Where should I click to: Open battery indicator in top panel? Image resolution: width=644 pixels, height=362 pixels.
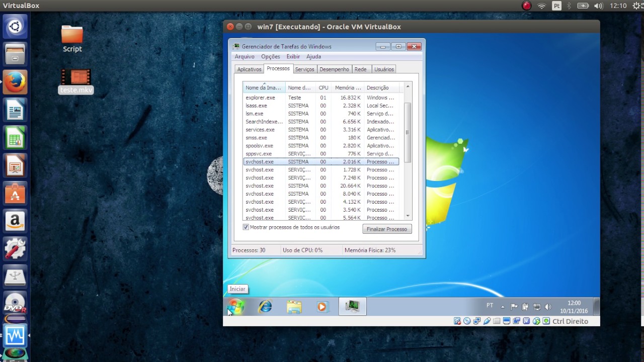coord(583,6)
